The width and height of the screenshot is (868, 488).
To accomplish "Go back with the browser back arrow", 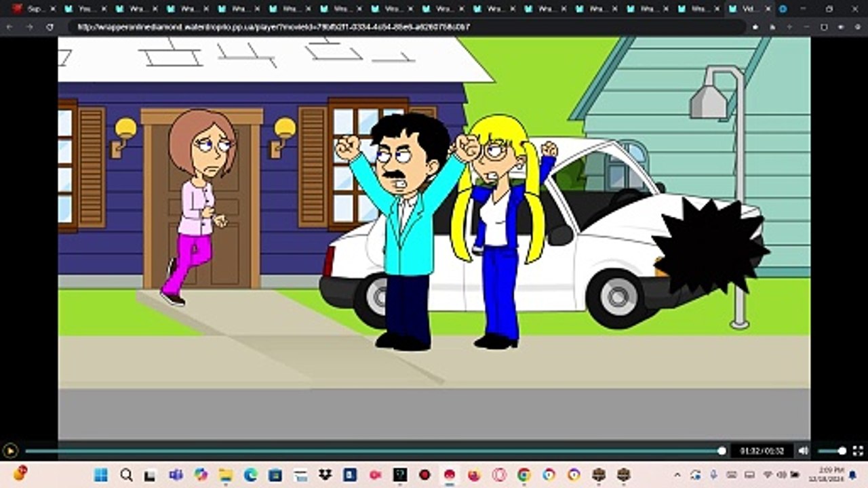I will [x=9, y=27].
